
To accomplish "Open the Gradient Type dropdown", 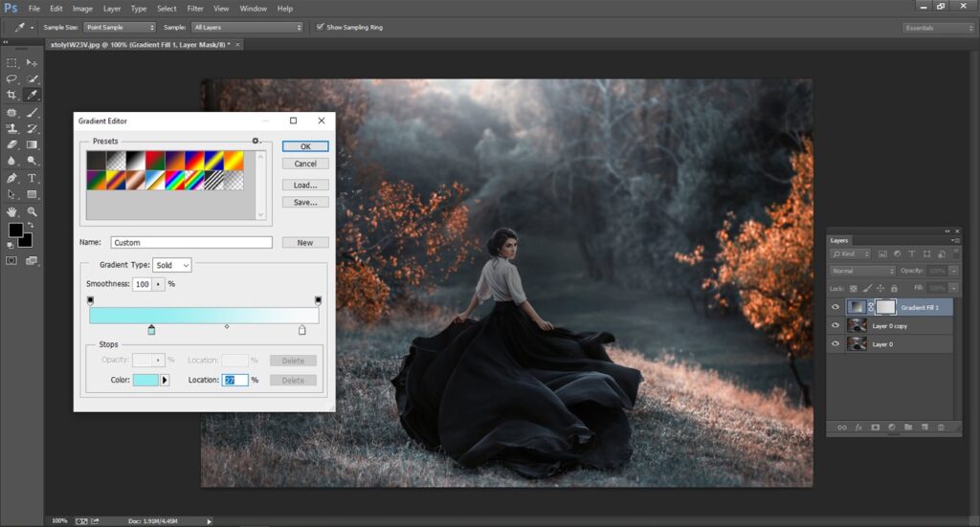I will pyautogui.click(x=172, y=265).
